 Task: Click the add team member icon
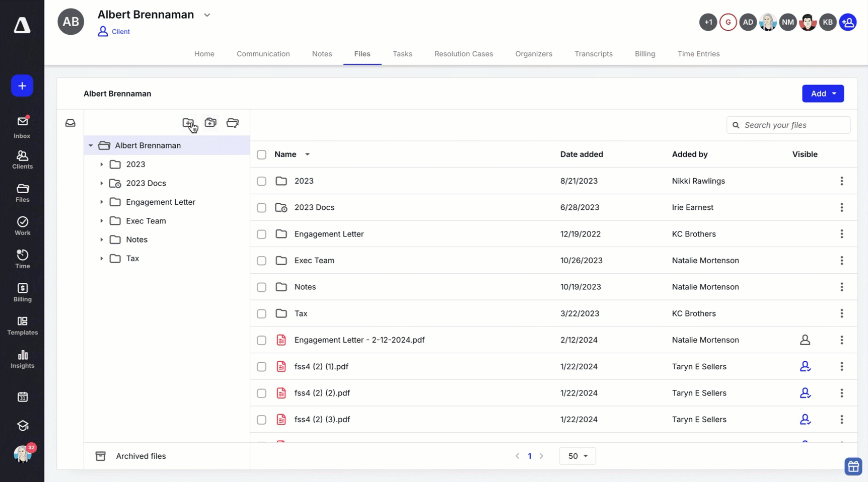848,22
